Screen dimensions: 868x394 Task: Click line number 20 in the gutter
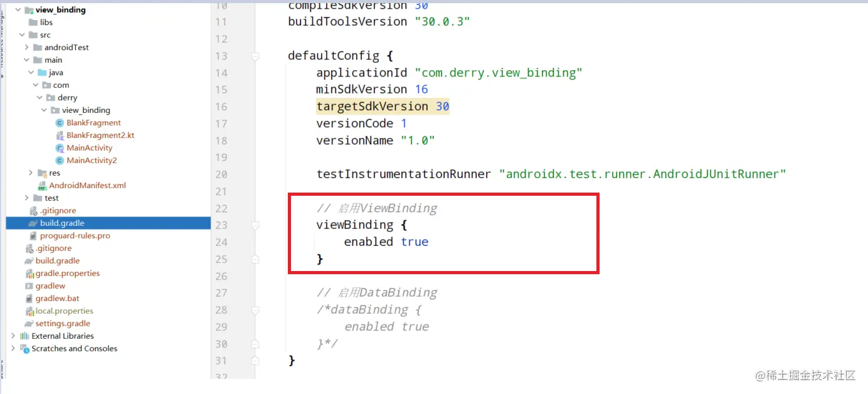coord(221,174)
